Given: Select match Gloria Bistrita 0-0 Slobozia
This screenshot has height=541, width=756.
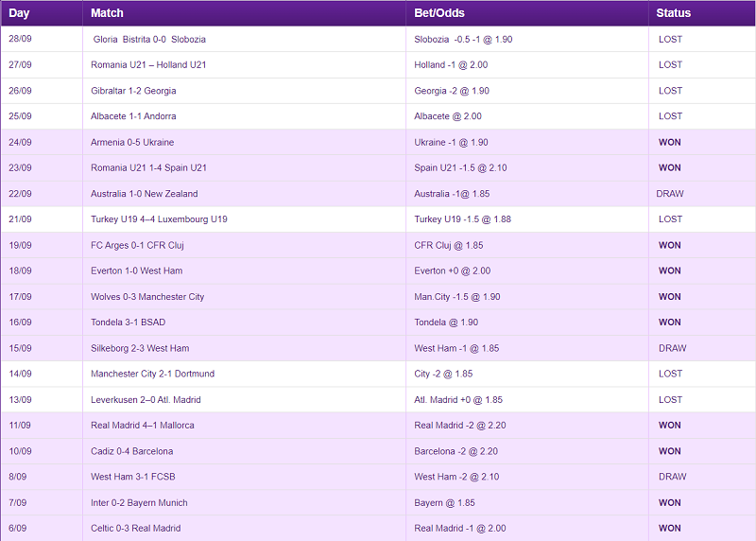Looking at the screenshot, I should 149,39.
